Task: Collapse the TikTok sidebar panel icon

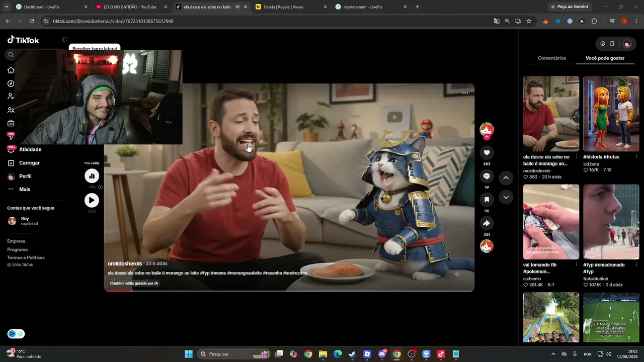Action: [64, 40]
